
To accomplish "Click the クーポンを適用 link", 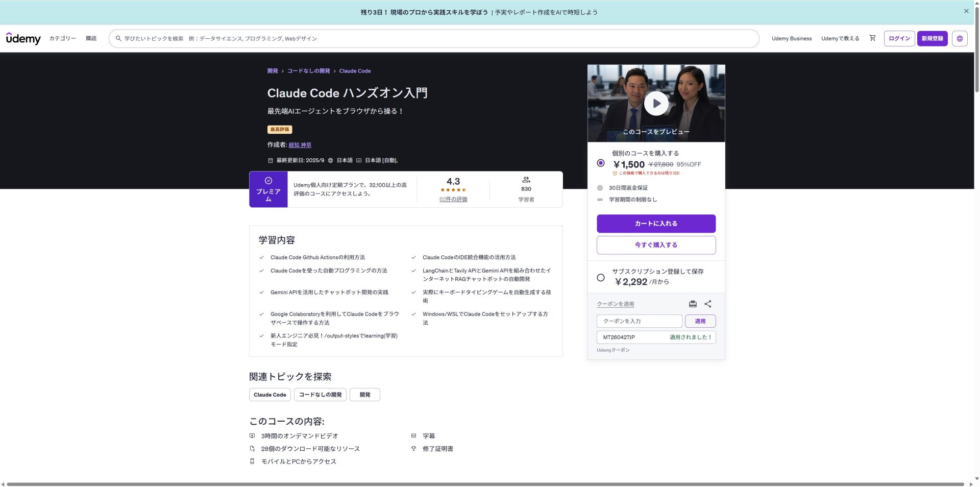I will (x=615, y=304).
